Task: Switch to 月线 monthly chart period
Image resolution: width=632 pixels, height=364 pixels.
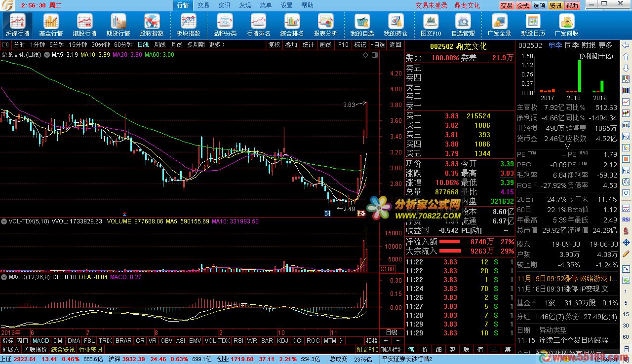Action: 177,45
